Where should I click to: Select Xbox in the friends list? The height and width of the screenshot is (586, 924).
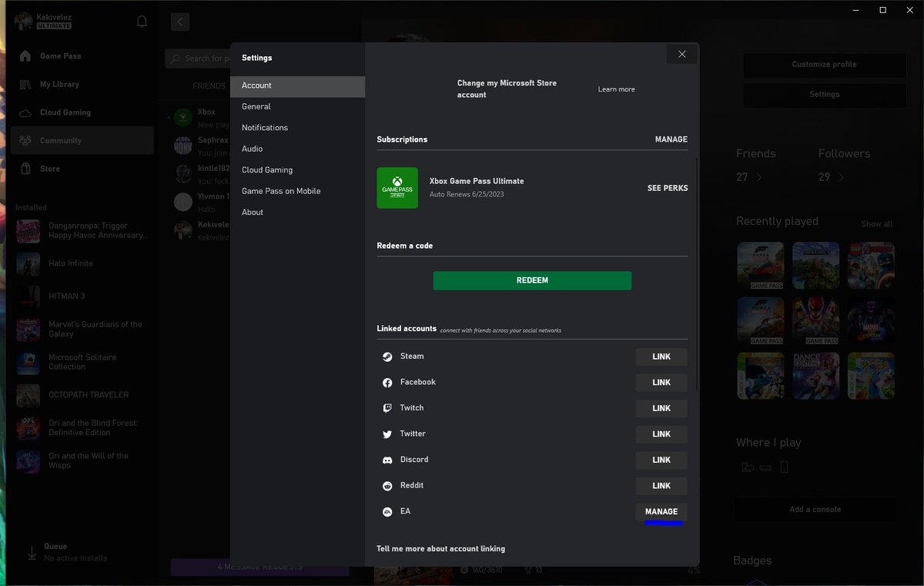pos(199,118)
